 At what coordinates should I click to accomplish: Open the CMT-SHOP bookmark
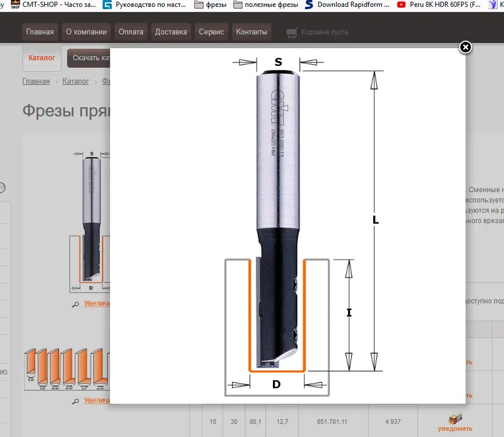pyautogui.click(x=53, y=5)
